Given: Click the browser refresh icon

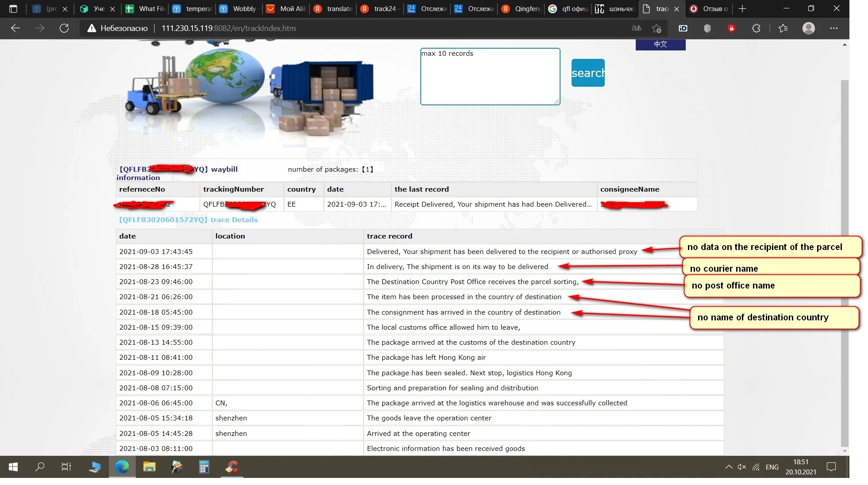Looking at the screenshot, I should click(x=64, y=28).
